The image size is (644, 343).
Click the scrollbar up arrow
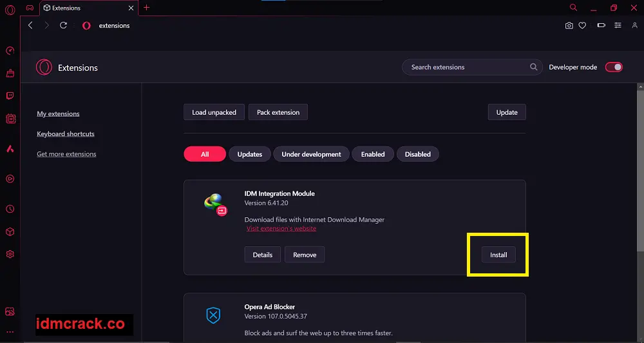pos(640,87)
